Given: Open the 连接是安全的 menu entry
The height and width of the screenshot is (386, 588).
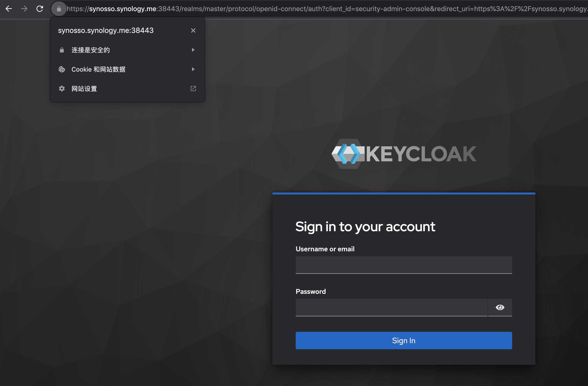Looking at the screenshot, I should 128,50.
